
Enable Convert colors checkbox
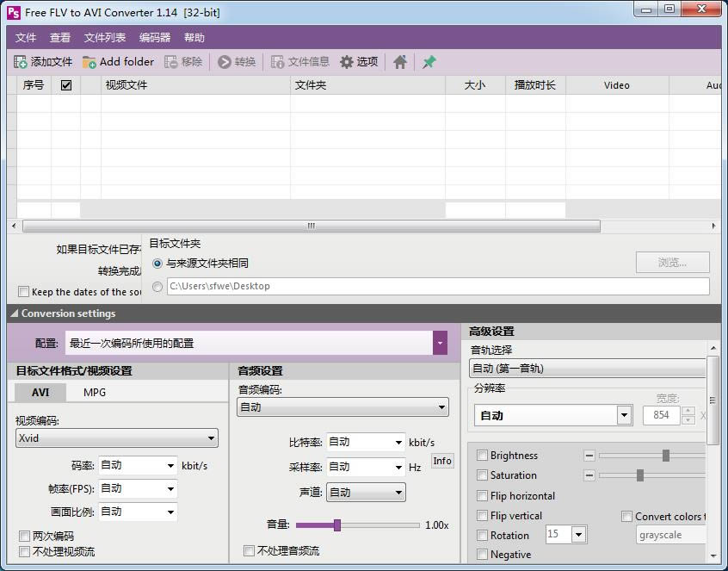[x=626, y=516]
